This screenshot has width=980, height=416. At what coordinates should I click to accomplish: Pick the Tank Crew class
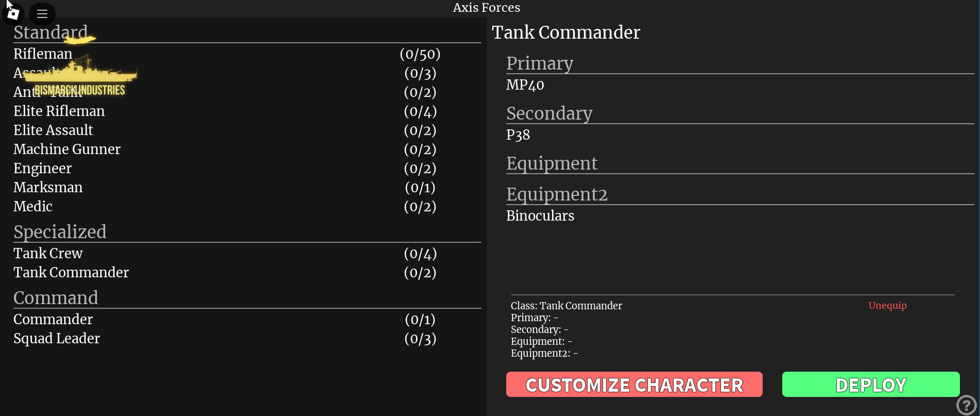point(247,254)
